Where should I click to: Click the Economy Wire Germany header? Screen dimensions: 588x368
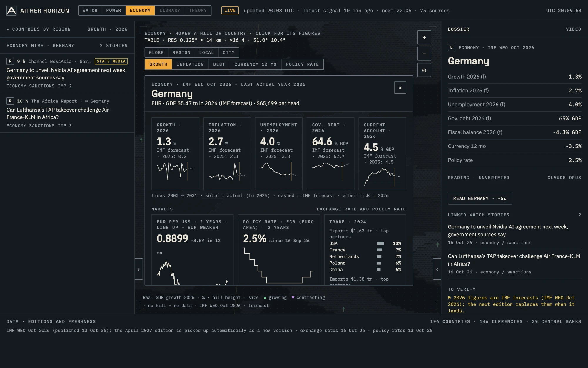(67, 46)
